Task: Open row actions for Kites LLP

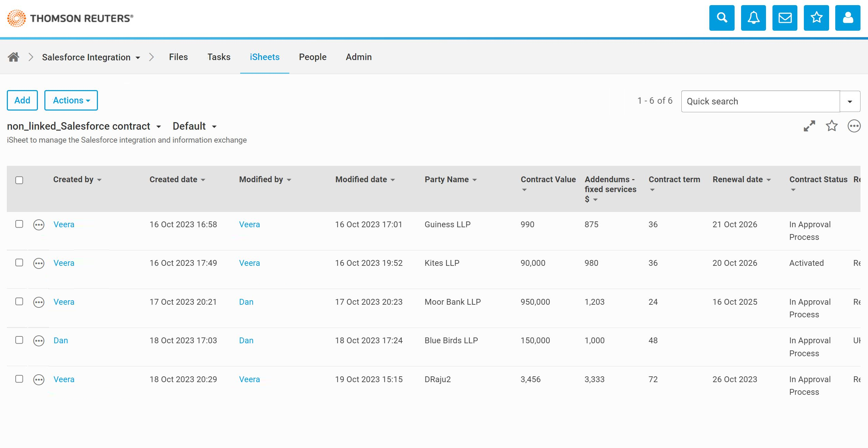Action: tap(39, 263)
